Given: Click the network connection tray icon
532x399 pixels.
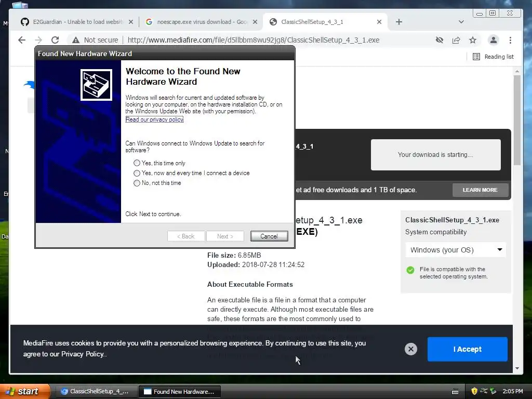Looking at the screenshot, I should tap(484, 391).
